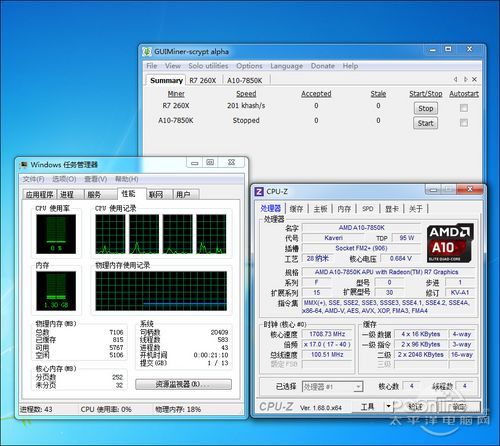Open GUIMiner Donate menu
Viewport: 500px width, 446px height.
tap(323, 66)
